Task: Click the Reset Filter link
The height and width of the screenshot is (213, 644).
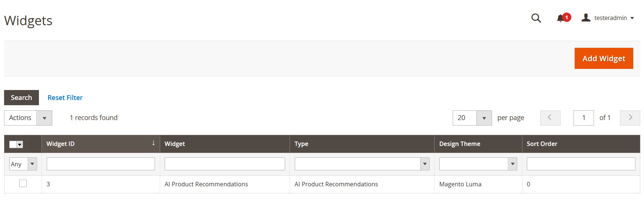Action: coord(65,97)
